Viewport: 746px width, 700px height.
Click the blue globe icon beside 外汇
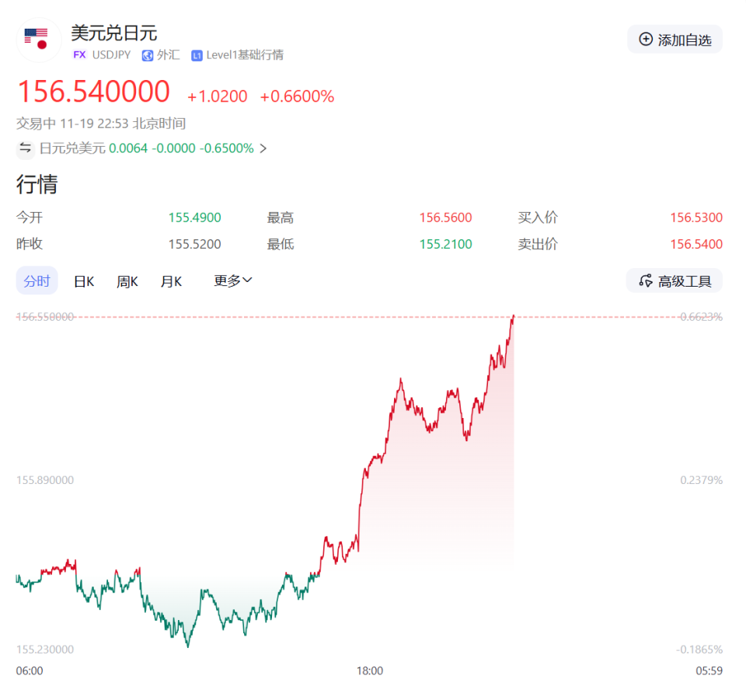tap(147, 55)
